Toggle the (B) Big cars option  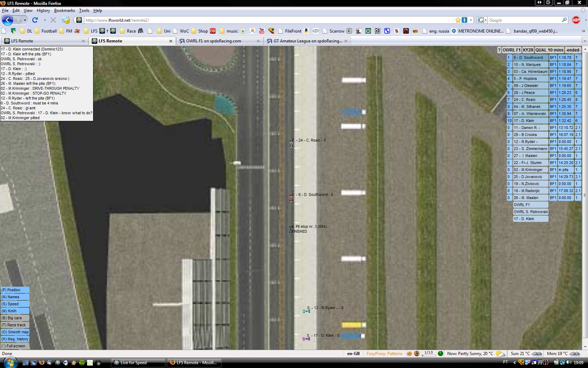(x=15, y=318)
